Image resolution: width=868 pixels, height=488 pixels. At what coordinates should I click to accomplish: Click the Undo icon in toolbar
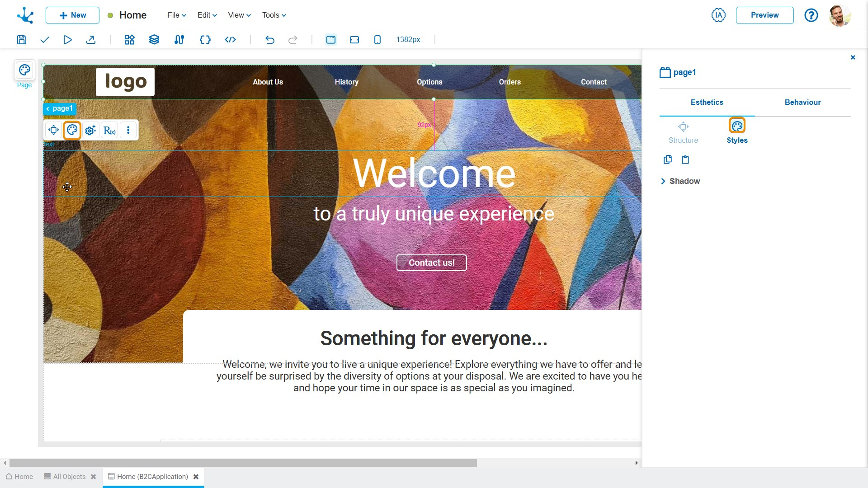point(271,39)
